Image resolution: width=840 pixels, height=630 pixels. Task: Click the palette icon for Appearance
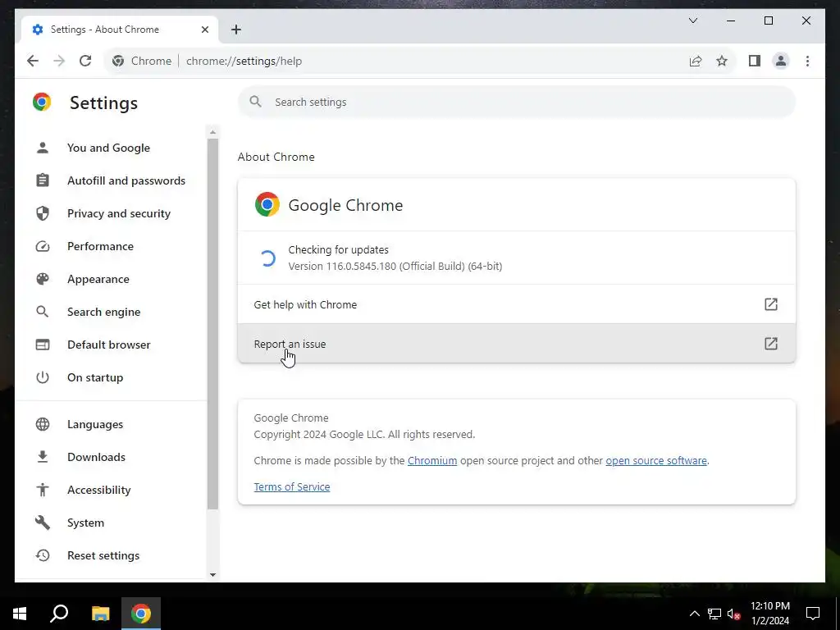click(43, 279)
